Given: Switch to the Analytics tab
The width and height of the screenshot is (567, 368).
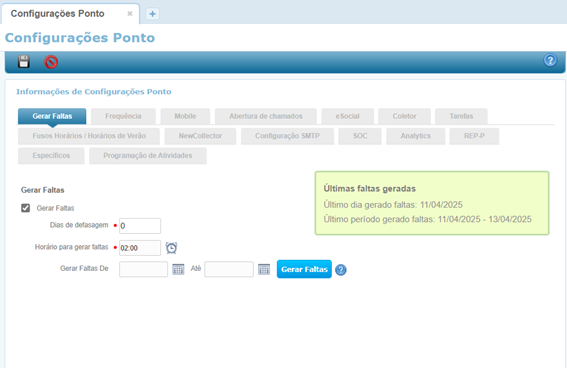Looking at the screenshot, I should [x=416, y=136].
